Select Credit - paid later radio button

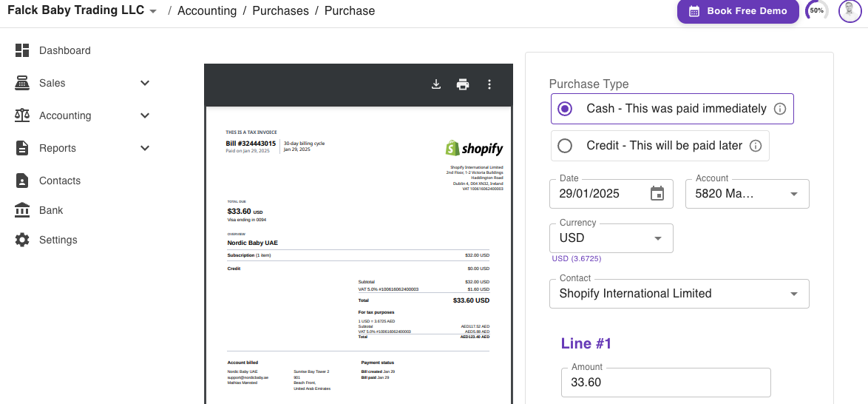565,146
